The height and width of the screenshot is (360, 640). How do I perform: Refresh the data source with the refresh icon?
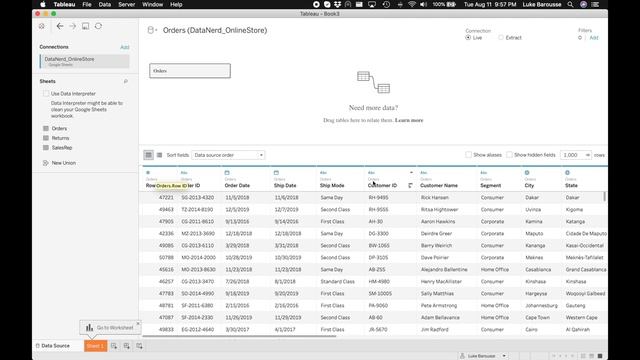click(98, 26)
